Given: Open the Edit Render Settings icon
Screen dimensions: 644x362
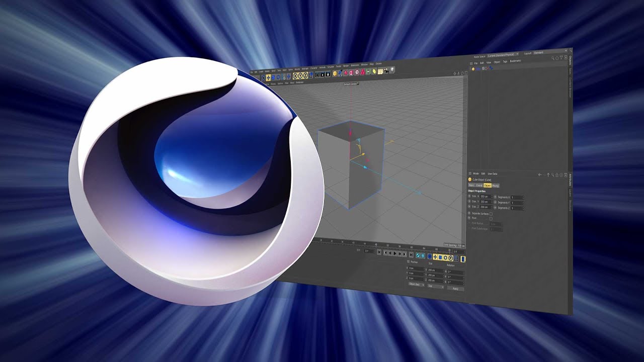Looking at the screenshot, I should pos(328,74).
